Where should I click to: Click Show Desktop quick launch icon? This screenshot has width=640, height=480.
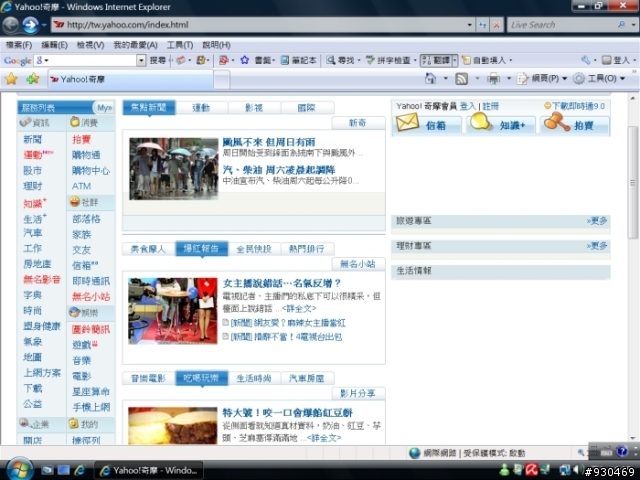pyautogui.click(x=63, y=470)
